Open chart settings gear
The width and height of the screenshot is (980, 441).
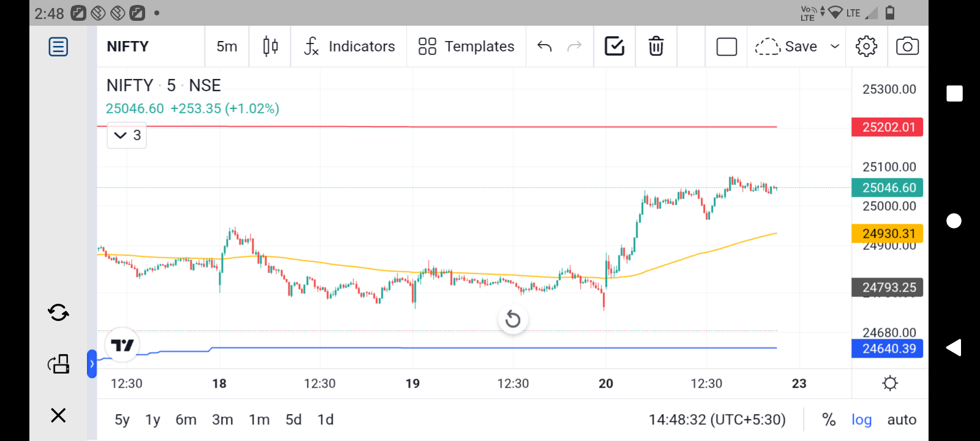pos(866,47)
